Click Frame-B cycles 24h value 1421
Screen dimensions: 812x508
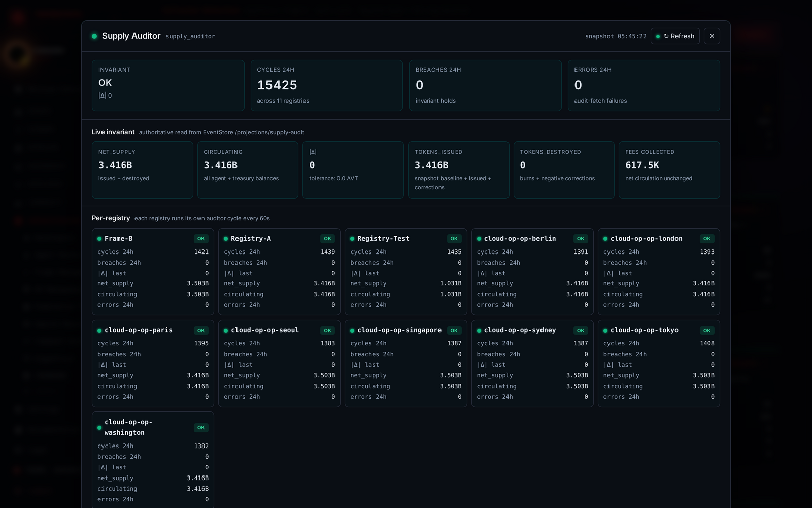[201, 252]
